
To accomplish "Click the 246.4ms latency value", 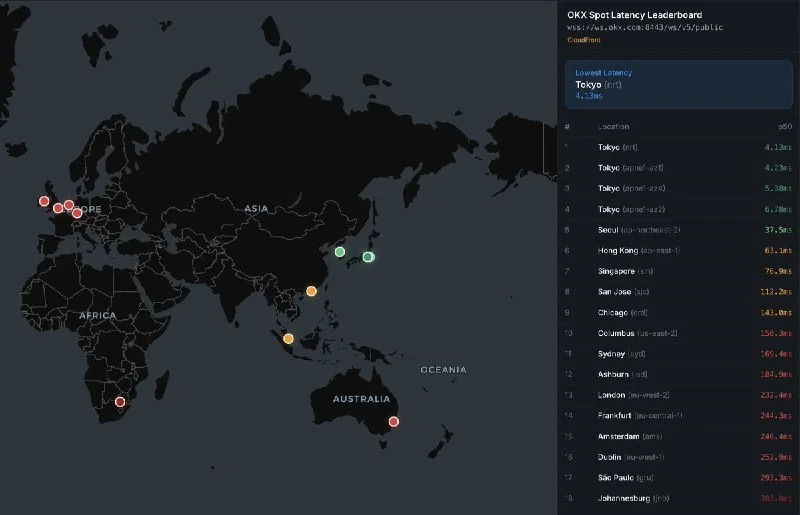I will pyautogui.click(x=776, y=436).
